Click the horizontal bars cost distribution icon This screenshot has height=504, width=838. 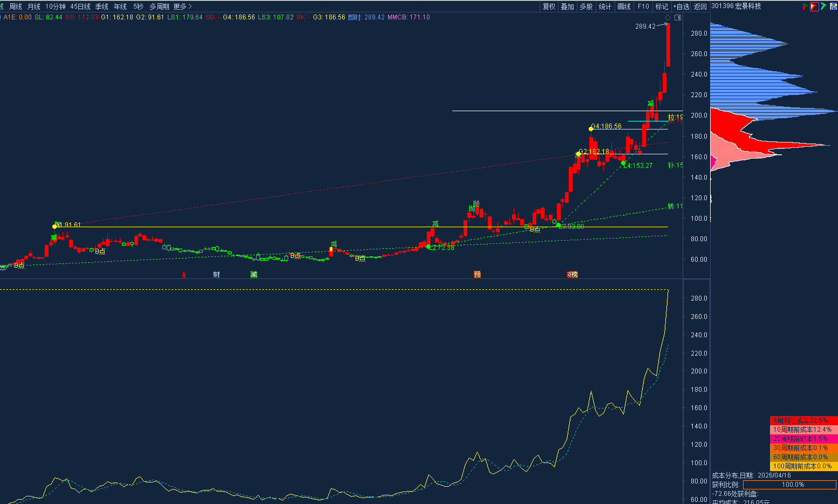point(805,6)
